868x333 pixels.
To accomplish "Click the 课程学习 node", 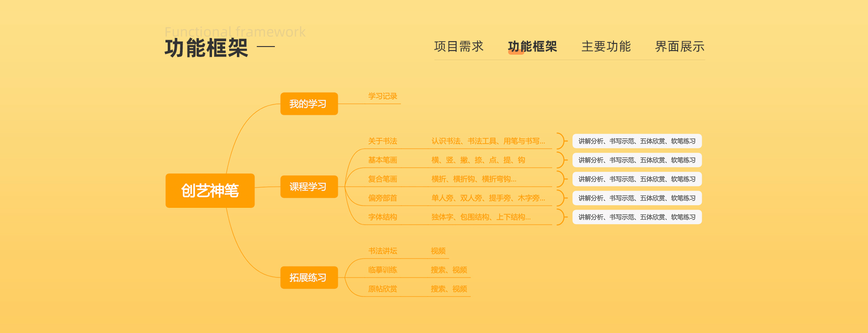I will tap(309, 187).
